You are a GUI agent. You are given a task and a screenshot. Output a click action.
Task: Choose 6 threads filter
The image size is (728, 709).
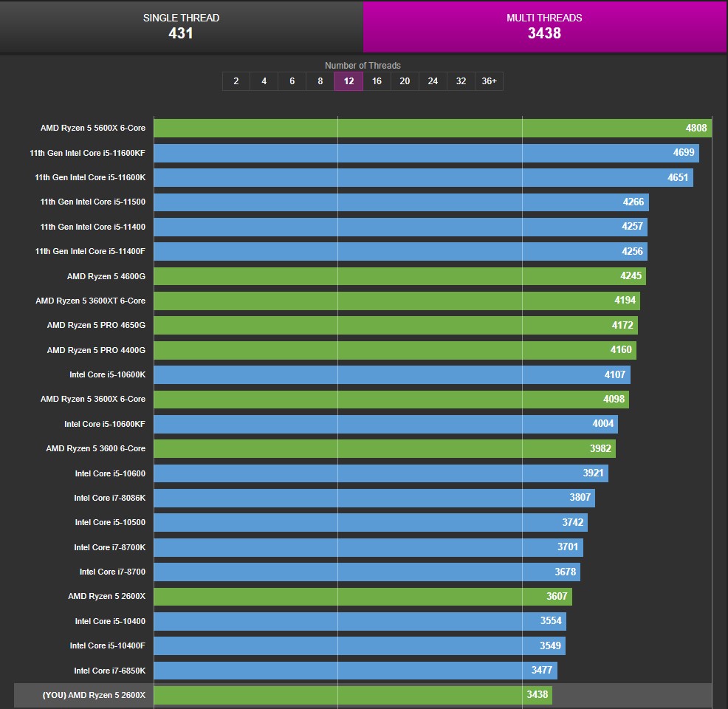(292, 81)
